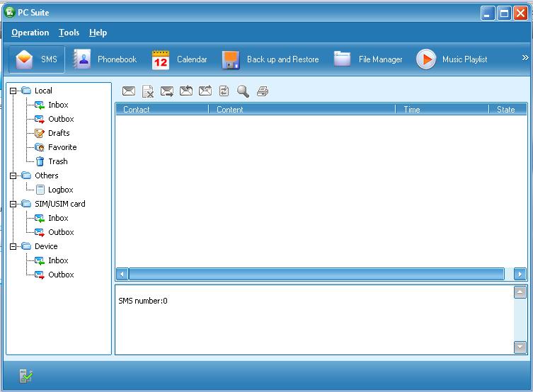
Task: Open the SMS section tab
Action: (x=37, y=59)
